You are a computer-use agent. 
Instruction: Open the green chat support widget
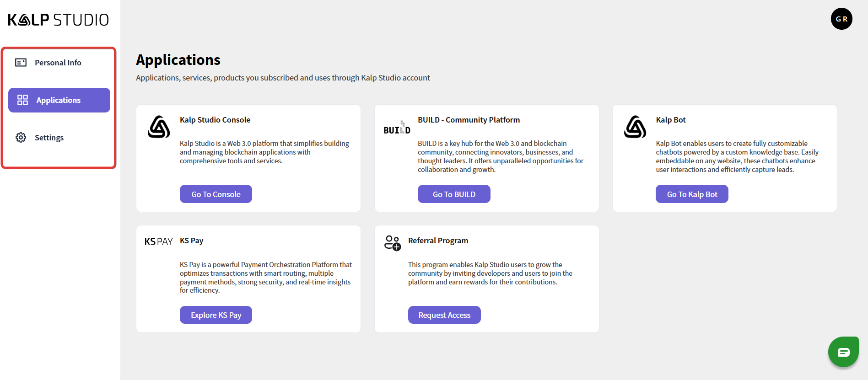[x=843, y=352]
